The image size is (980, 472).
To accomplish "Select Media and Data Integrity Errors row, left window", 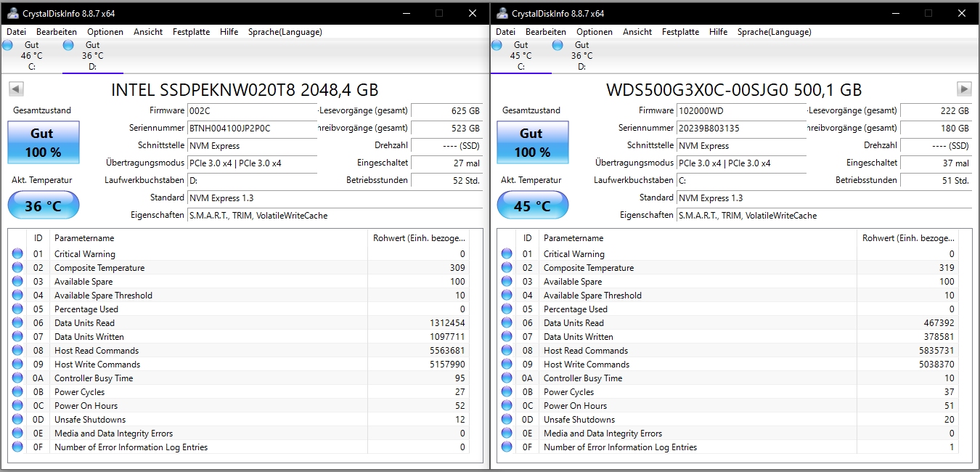I will [x=238, y=434].
